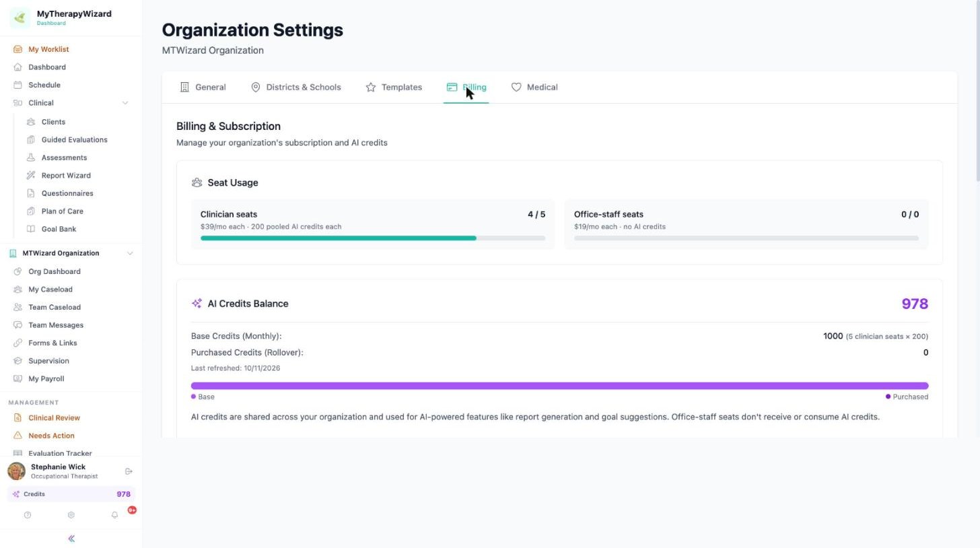Collapse the MTWizard Organization section chevron
Viewport: 980px width, 548px height.
click(x=130, y=253)
